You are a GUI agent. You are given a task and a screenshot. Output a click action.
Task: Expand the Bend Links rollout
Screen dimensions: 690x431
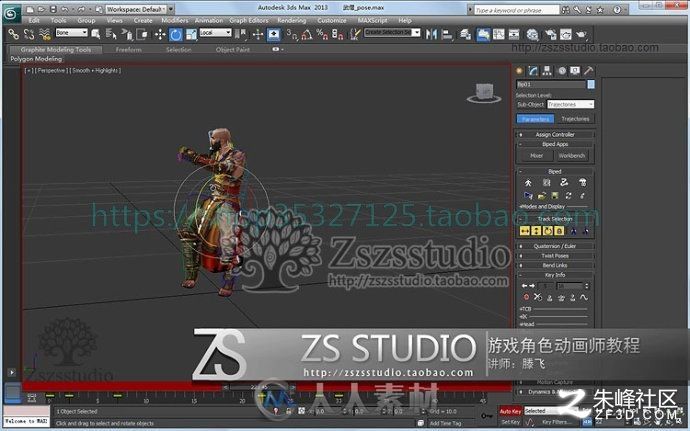555,265
